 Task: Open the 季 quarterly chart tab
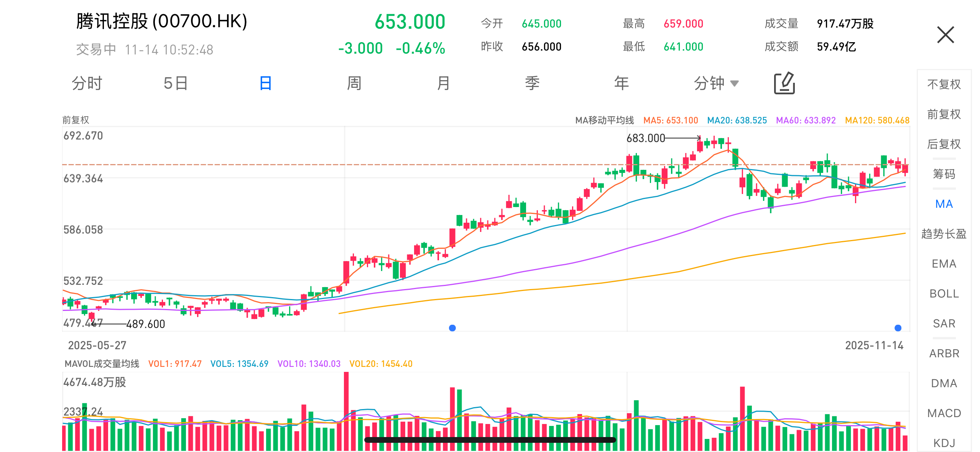(532, 83)
